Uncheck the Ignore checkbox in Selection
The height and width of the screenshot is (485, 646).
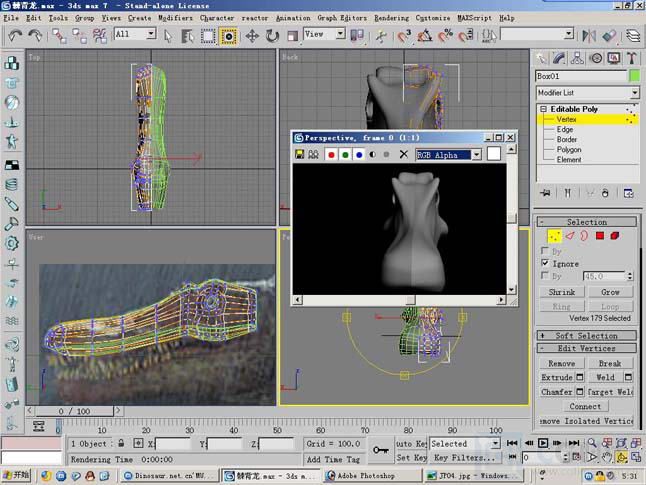pyautogui.click(x=545, y=263)
